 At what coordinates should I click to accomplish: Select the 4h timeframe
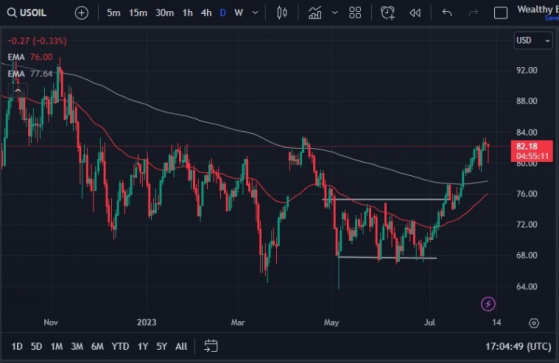click(x=206, y=13)
